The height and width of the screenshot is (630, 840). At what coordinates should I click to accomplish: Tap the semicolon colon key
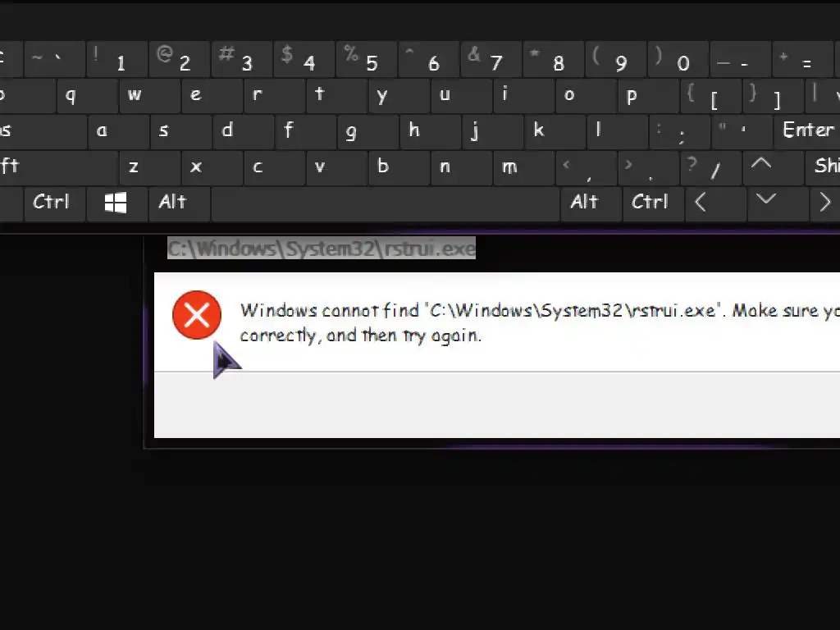679,132
